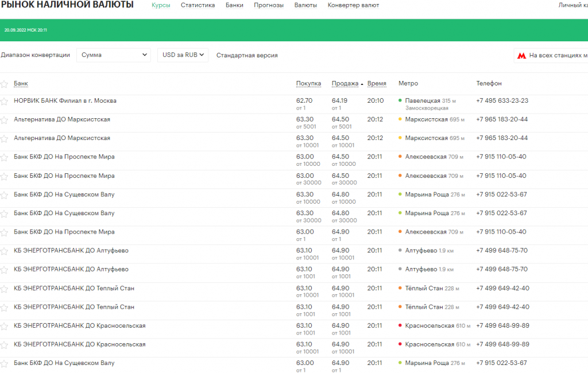Sort the table by Продажа column
The width and height of the screenshot is (588, 373).
(345, 83)
